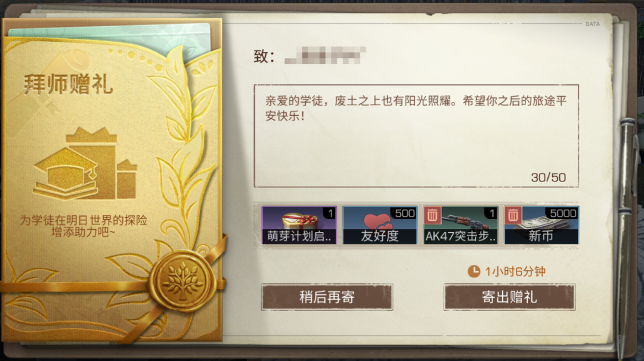Click the orange clock countdown icon
The width and height of the screenshot is (644, 361).
(474, 271)
